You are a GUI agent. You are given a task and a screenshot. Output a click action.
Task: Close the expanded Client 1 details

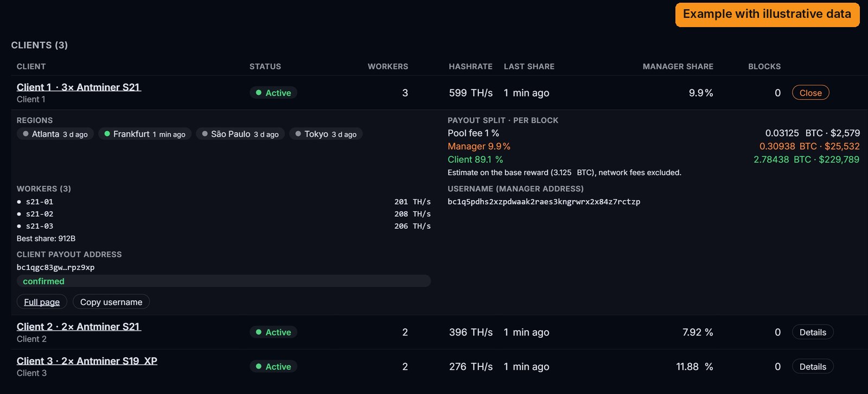810,93
